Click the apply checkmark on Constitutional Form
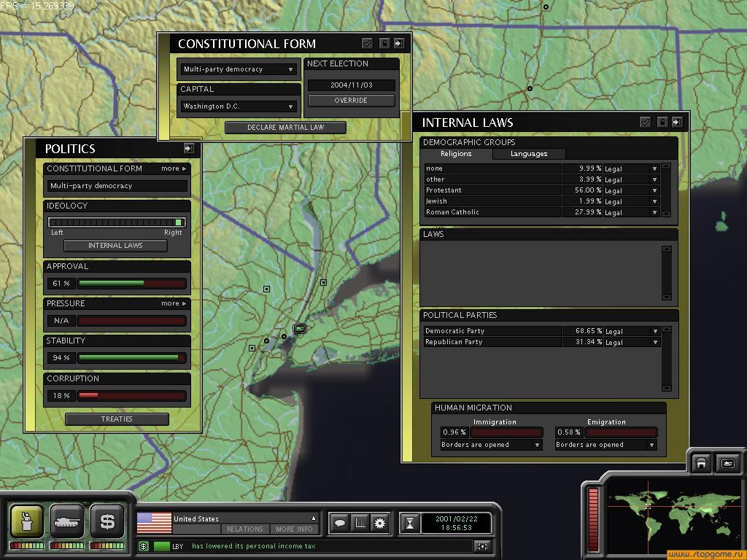Viewport: 747px width, 560px height. (x=368, y=44)
